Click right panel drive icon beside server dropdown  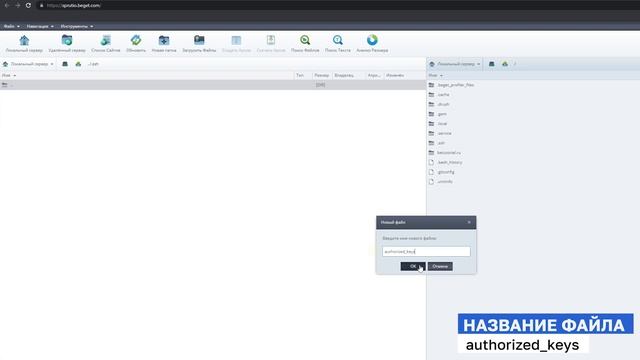(491, 64)
